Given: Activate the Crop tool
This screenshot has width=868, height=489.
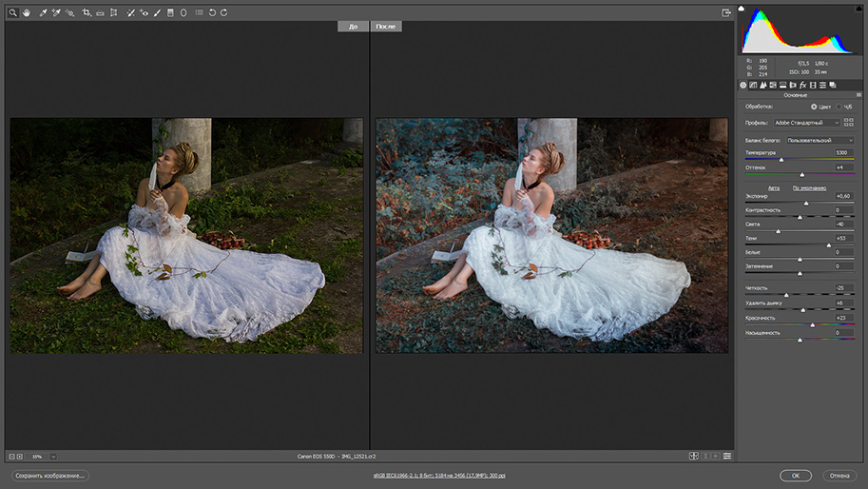Looking at the screenshot, I should point(87,12).
